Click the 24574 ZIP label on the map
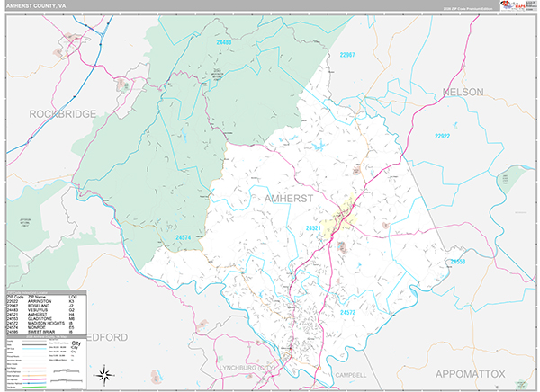Image resolution: width=540 pixels, height=392 pixels. tap(183, 237)
